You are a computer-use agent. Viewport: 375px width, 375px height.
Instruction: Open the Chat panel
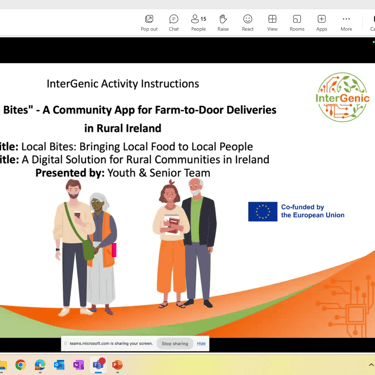click(174, 23)
